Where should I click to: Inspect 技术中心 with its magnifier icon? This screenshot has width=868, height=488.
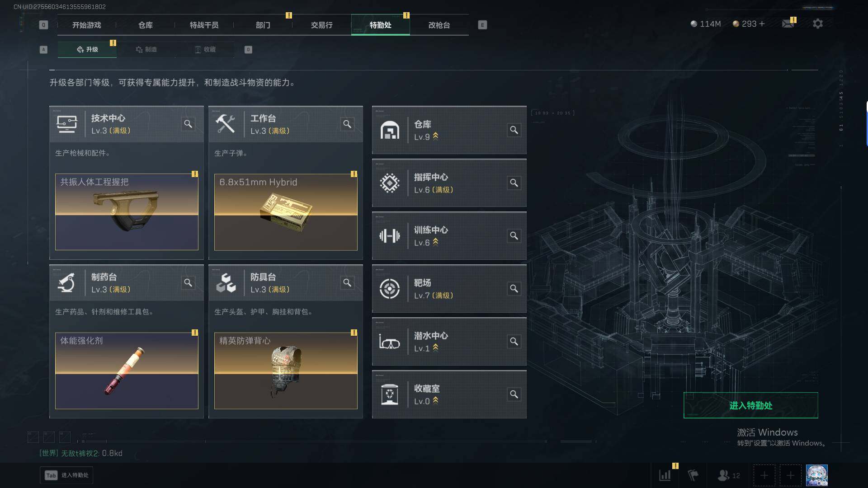(x=188, y=124)
